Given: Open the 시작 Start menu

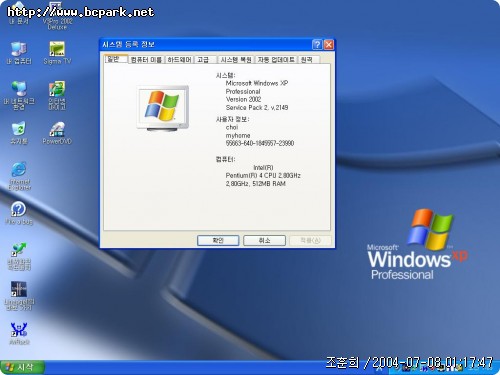Looking at the screenshot, I should [x=22, y=367].
